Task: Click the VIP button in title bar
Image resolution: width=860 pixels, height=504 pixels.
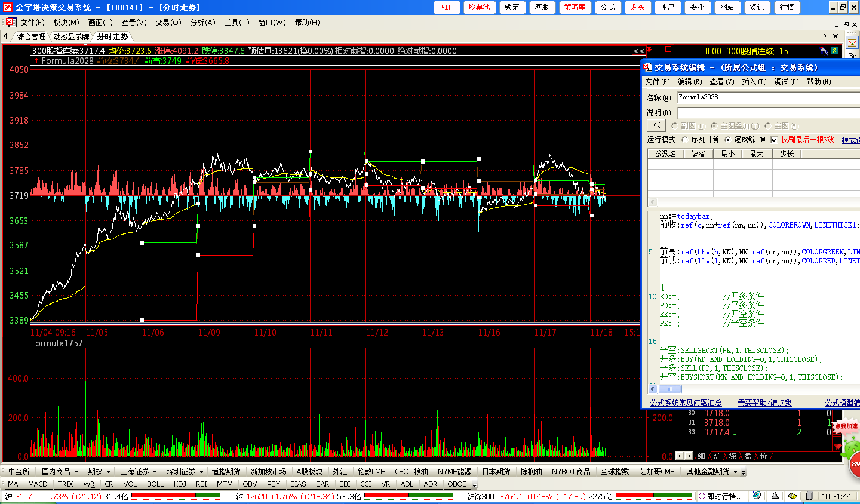Action: [446, 7]
